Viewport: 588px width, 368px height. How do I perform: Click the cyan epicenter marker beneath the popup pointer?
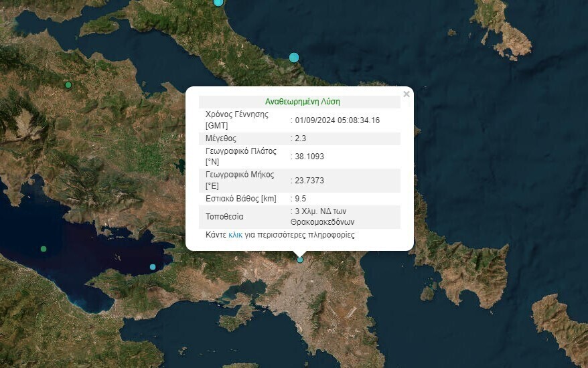pyautogui.click(x=300, y=260)
